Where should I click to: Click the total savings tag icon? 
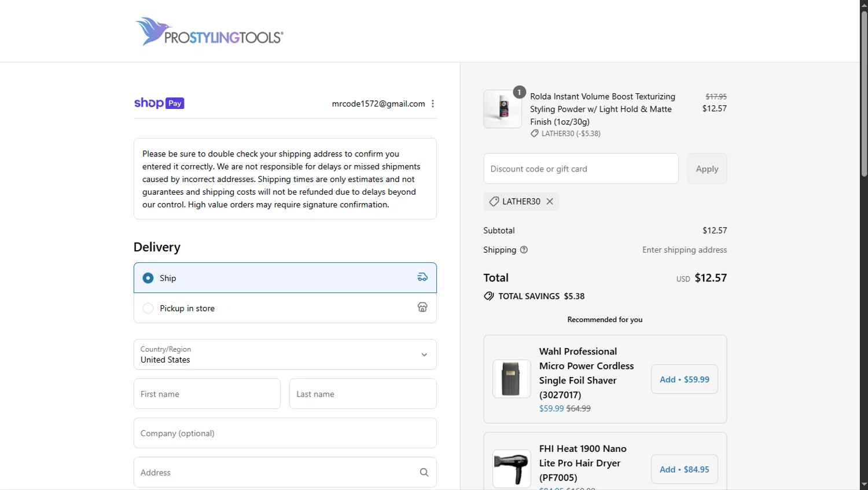click(x=489, y=296)
